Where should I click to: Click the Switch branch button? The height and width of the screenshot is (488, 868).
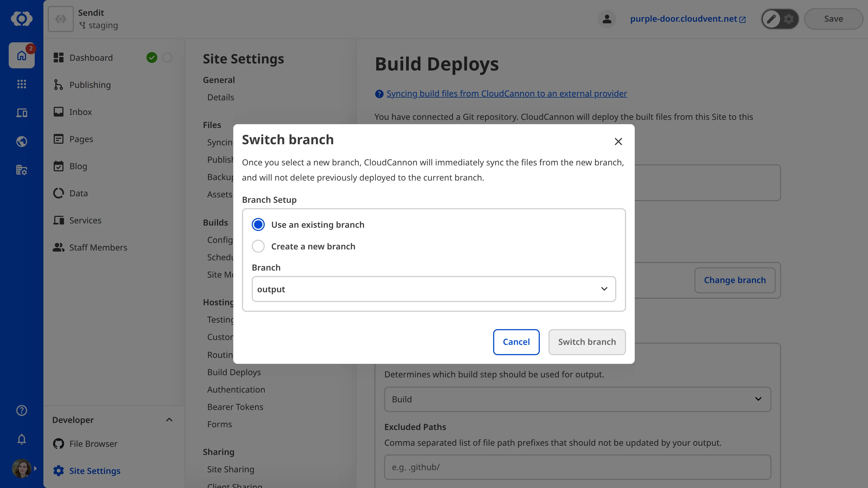(x=587, y=342)
